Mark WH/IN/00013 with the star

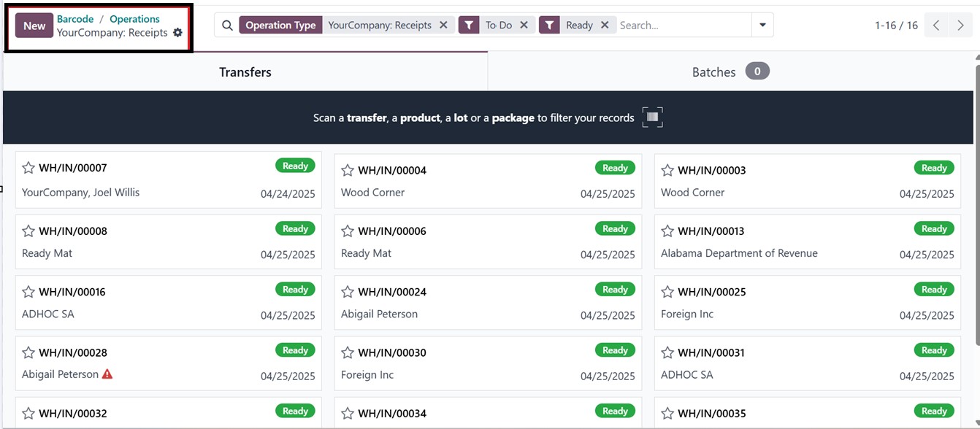point(667,231)
